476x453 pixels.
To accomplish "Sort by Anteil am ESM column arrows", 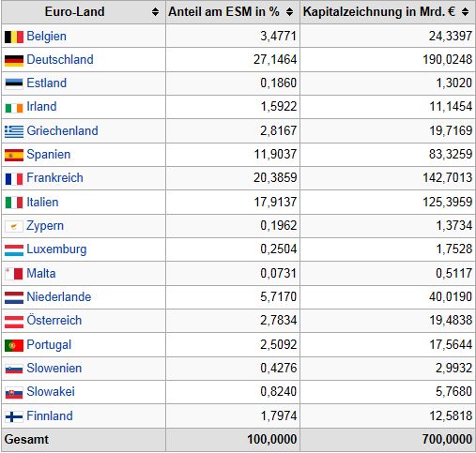I will pos(290,12).
